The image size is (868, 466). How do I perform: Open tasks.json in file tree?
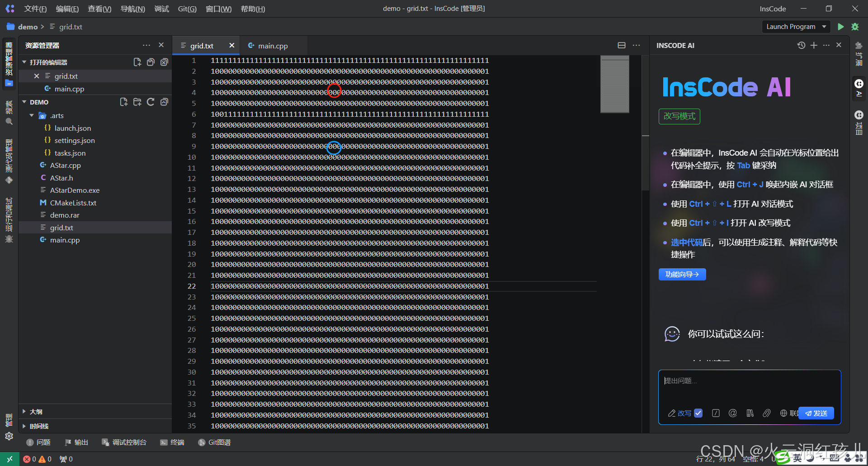[70, 153]
